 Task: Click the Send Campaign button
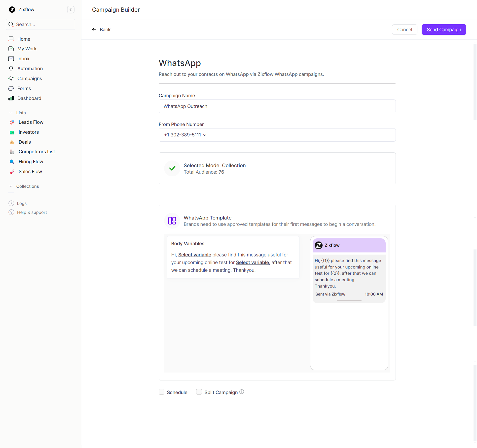point(444,30)
